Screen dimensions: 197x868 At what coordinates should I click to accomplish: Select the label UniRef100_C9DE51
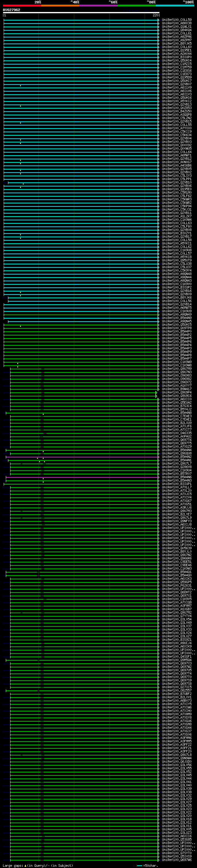[177, 562]
